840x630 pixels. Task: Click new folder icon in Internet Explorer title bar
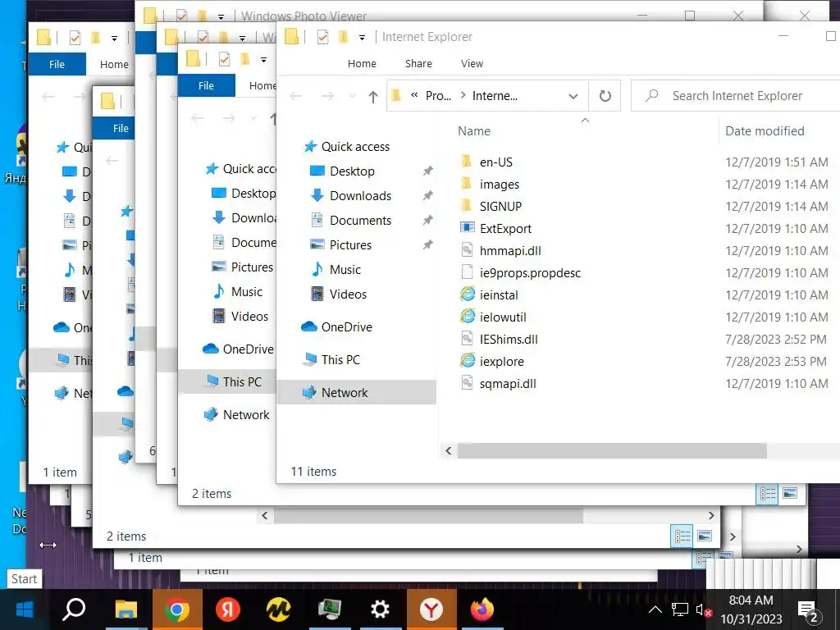pos(344,37)
